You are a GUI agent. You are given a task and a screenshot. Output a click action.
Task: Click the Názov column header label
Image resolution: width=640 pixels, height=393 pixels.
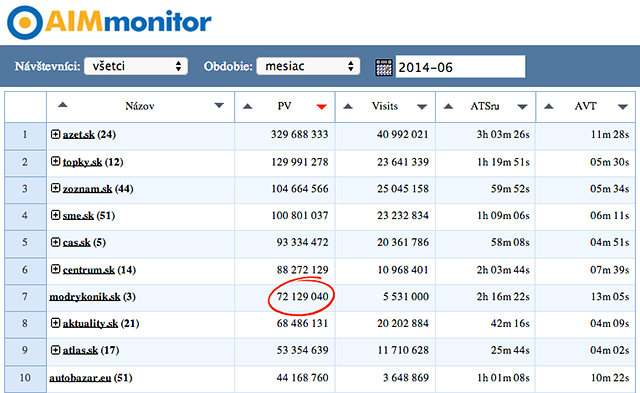(140, 106)
